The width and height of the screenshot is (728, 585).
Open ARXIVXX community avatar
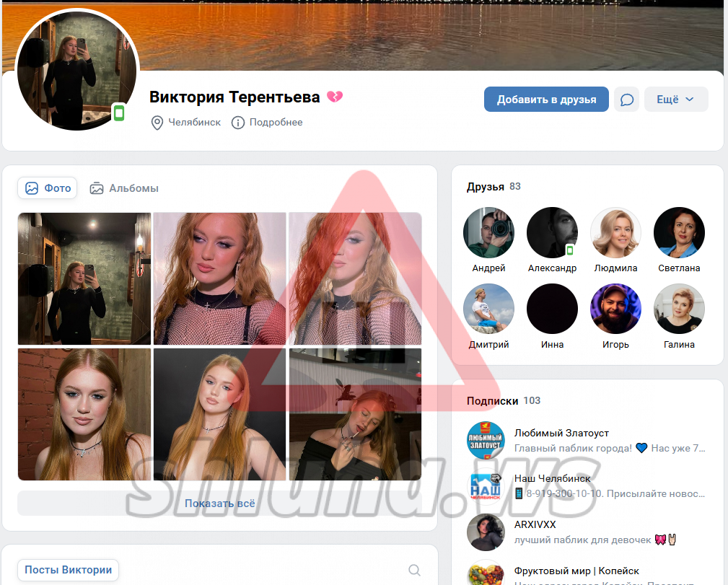[x=486, y=532]
